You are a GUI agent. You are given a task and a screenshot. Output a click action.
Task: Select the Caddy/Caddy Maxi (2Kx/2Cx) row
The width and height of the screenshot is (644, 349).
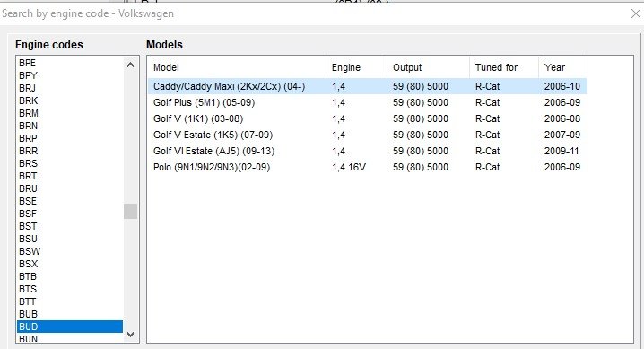(x=368, y=86)
